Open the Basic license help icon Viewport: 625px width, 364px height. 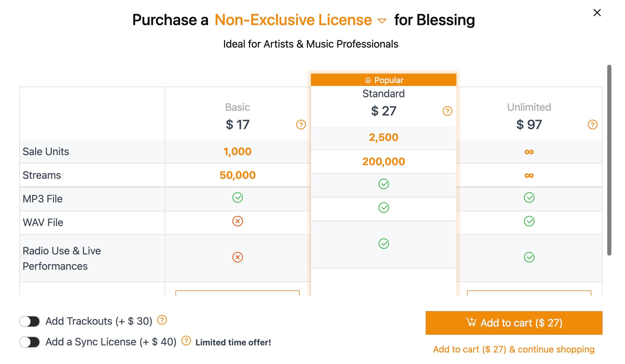pyautogui.click(x=301, y=125)
